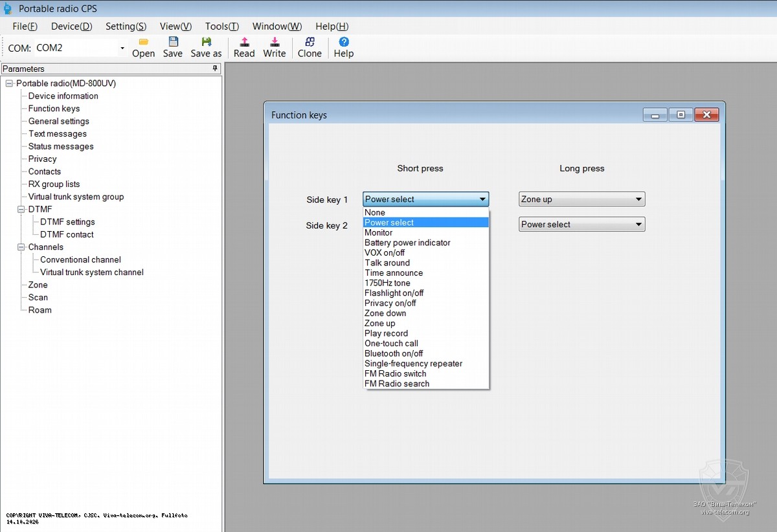This screenshot has height=532, width=777.
Task: Choose Monitor from the dropdown list
Action: coord(426,232)
